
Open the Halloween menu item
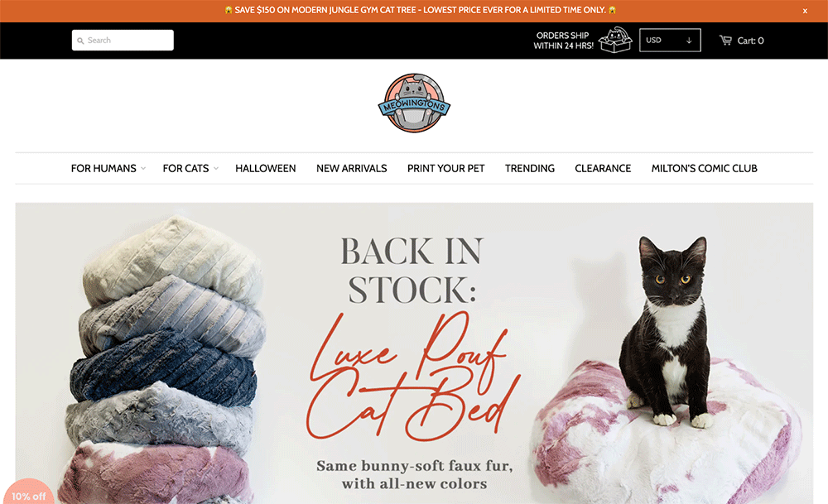pos(266,168)
